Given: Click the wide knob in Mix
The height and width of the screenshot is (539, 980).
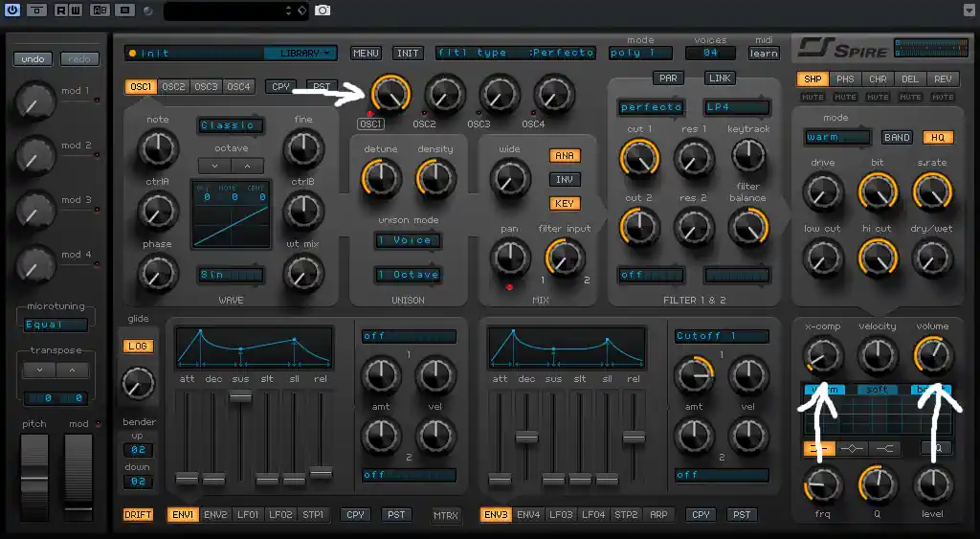Looking at the screenshot, I should tap(510, 178).
